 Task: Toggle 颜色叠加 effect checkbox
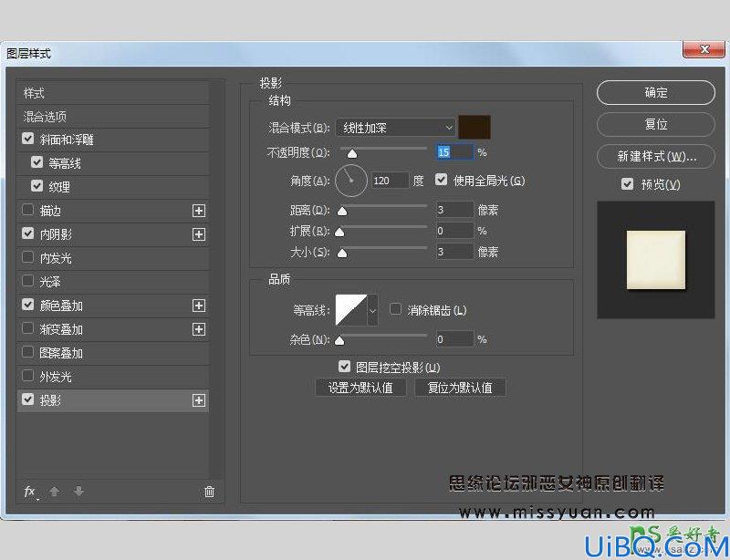(28, 305)
